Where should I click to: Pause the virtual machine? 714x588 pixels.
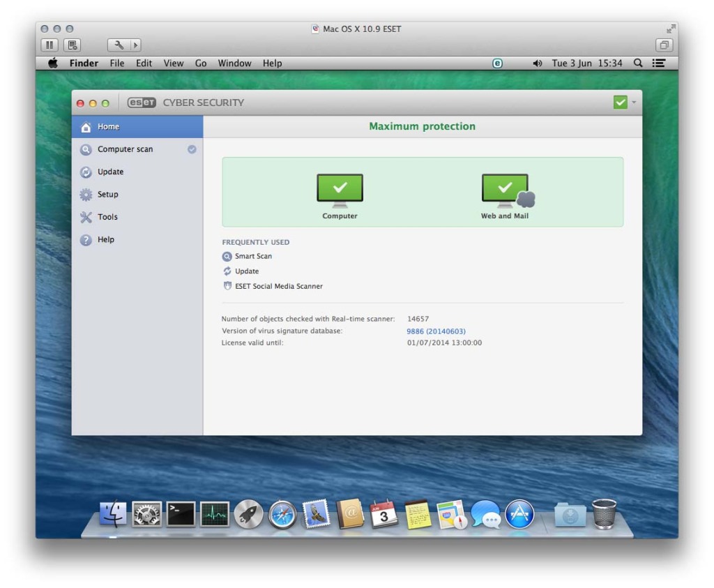(x=50, y=45)
